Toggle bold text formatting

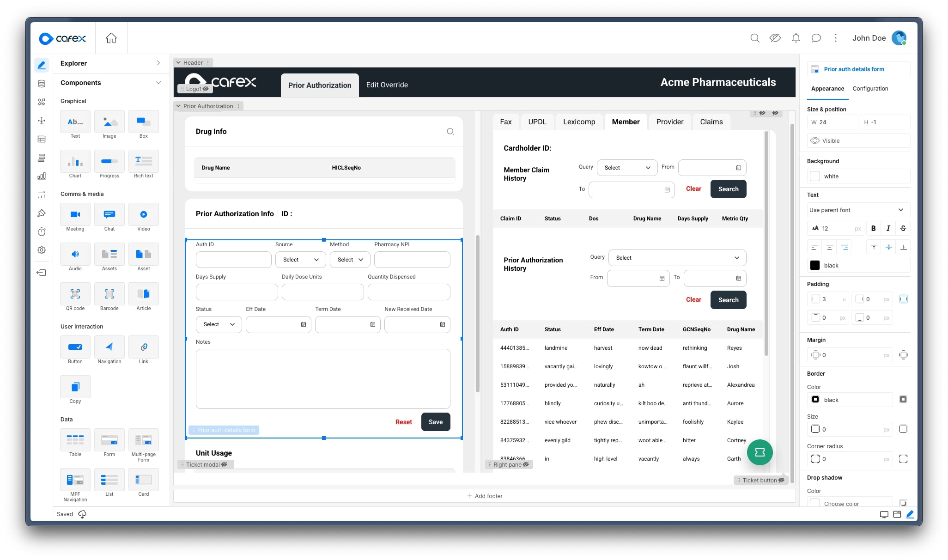point(873,228)
